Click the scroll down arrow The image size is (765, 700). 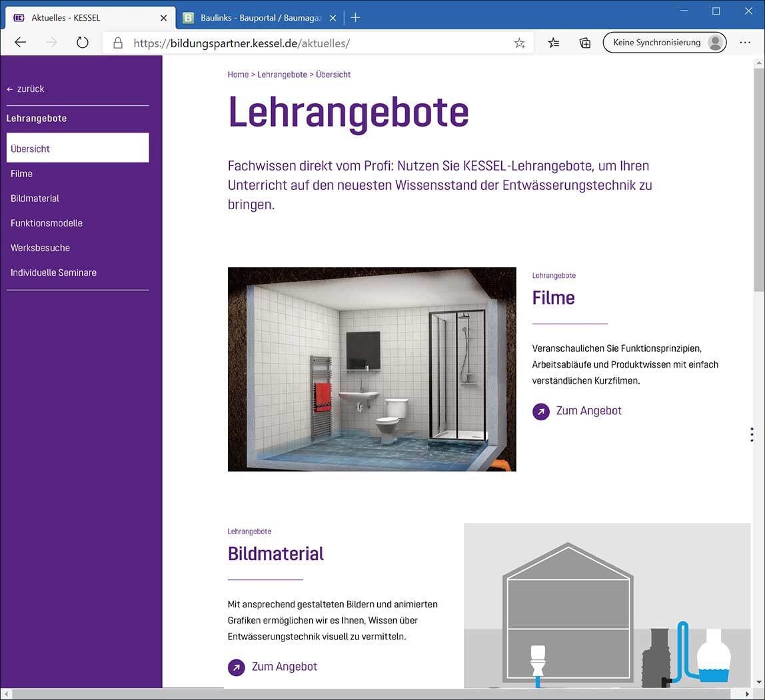tap(758, 683)
